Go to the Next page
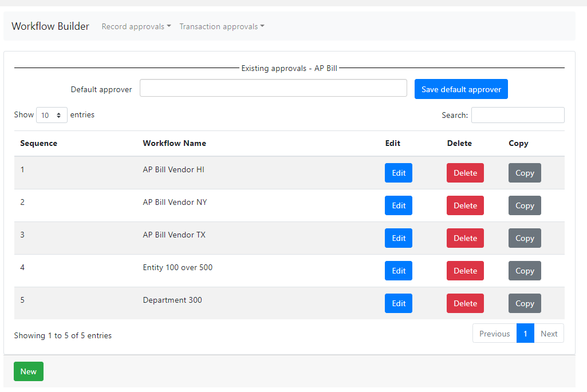Screen dimensions: 587x392 click(549, 334)
